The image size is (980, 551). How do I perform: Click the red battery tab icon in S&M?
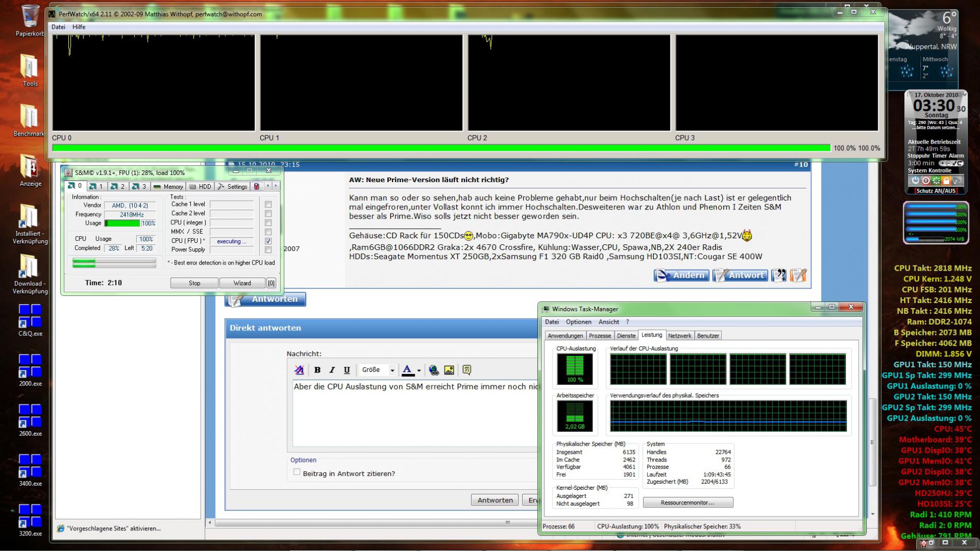pyautogui.click(x=256, y=186)
